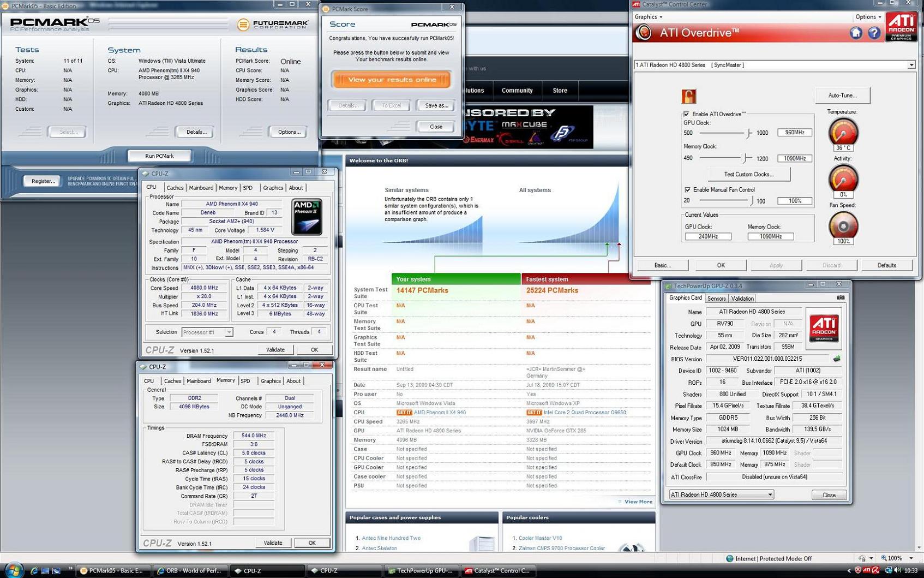924x578 pixels.
Task: Launch Internet Explorer from Quick Launch
Action: (x=34, y=571)
